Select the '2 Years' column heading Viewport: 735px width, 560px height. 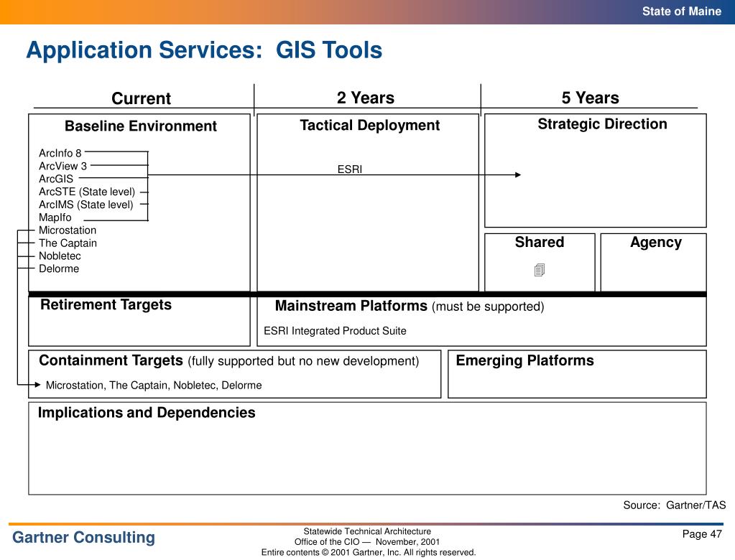click(x=366, y=98)
